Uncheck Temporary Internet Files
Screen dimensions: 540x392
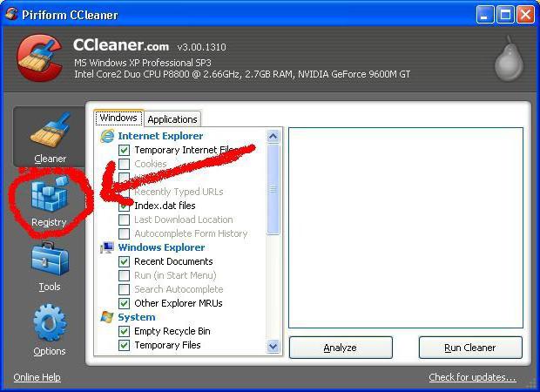coord(124,150)
